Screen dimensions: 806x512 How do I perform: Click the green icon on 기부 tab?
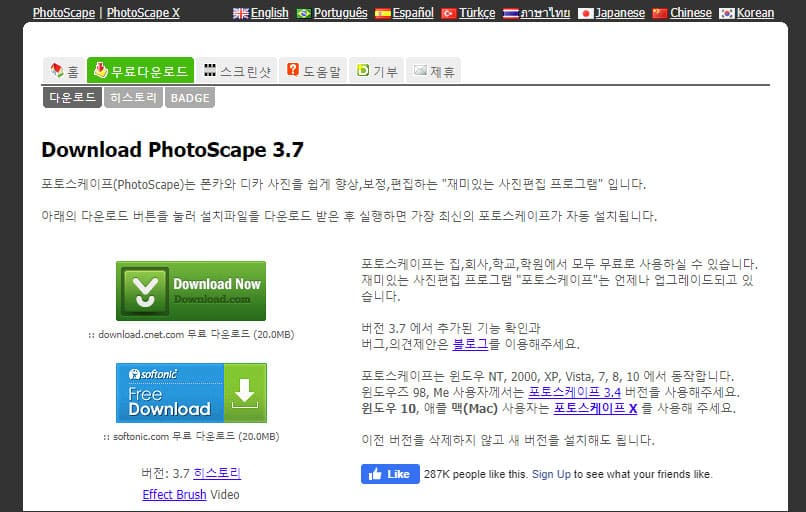[363, 69]
